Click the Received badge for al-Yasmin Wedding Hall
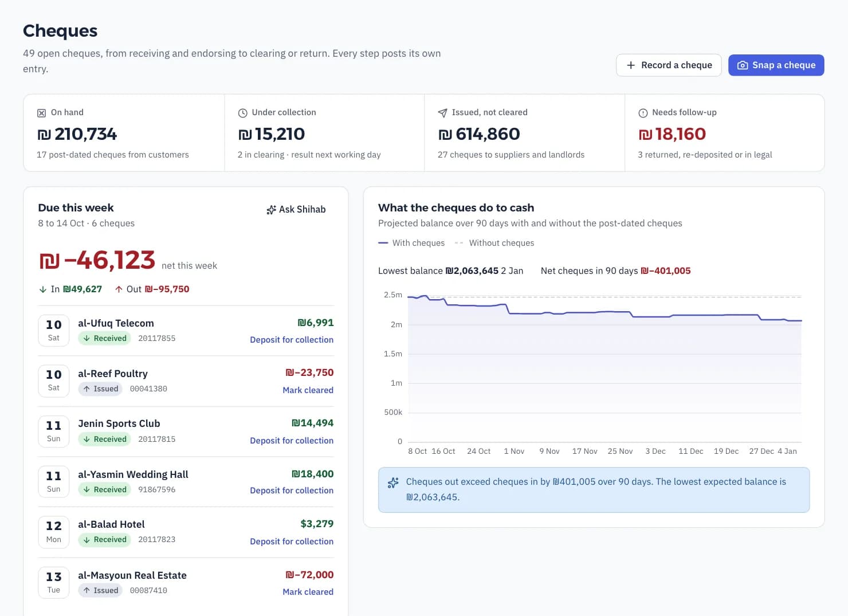Screen dimensions: 848x616 [x=104, y=489]
